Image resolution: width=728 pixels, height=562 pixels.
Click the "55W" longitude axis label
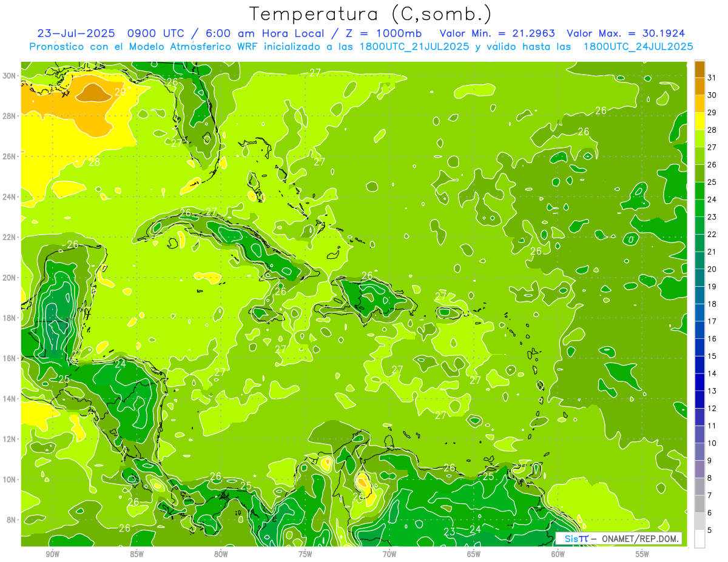click(x=642, y=554)
